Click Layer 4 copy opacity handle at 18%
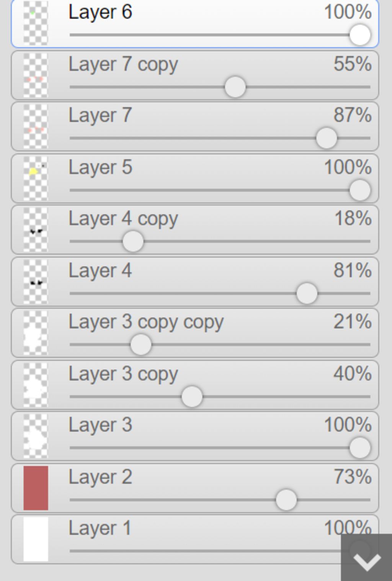 (133, 242)
